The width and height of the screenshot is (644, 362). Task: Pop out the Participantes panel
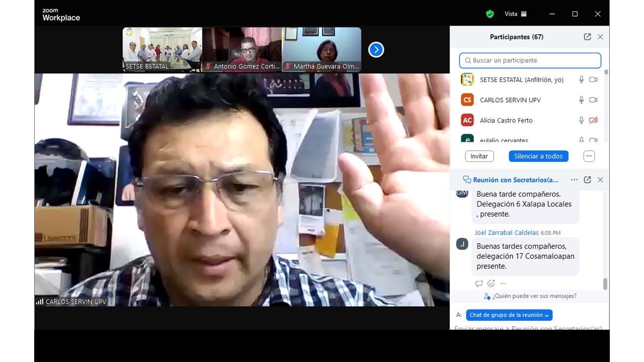[587, 37]
